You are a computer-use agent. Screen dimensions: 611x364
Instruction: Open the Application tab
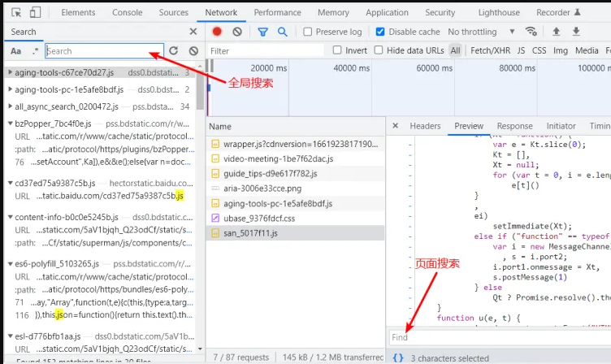pos(387,12)
